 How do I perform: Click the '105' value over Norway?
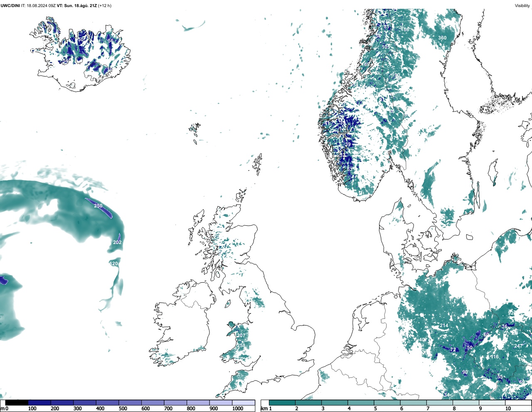(x=386, y=47)
